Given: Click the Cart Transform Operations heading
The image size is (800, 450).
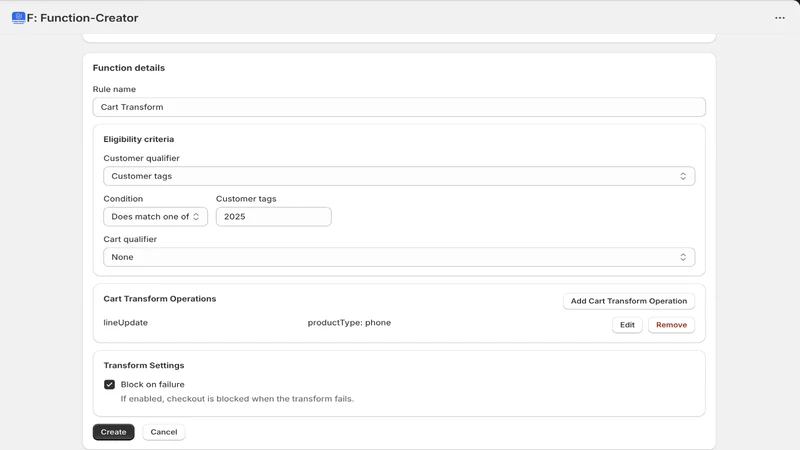Looking at the screenshot, I should (160, 299).
